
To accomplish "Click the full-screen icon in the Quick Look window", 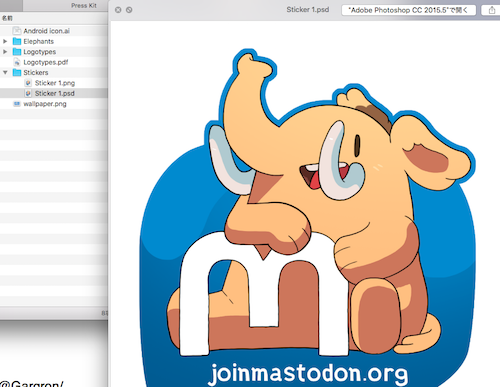I will [129, 10].
